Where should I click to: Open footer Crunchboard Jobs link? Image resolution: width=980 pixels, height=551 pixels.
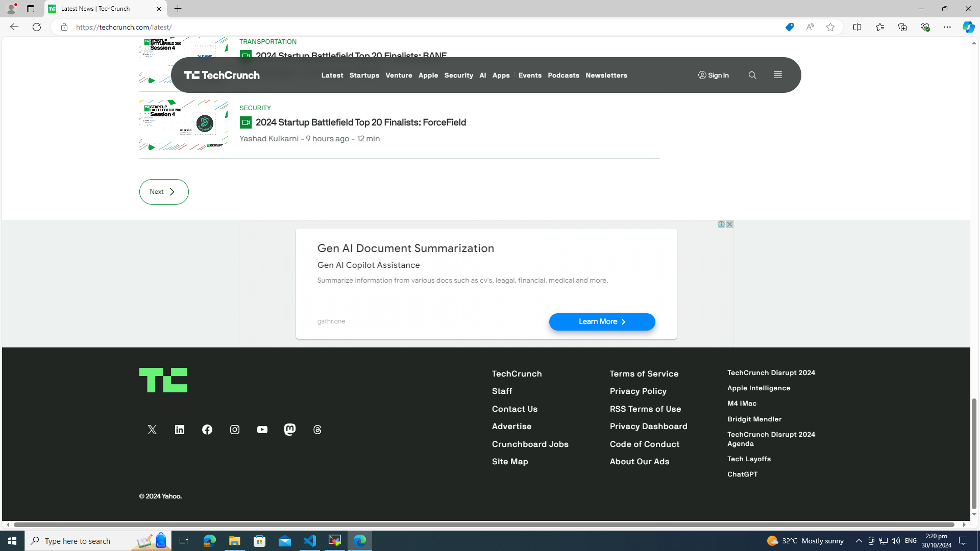coord(530,444)
